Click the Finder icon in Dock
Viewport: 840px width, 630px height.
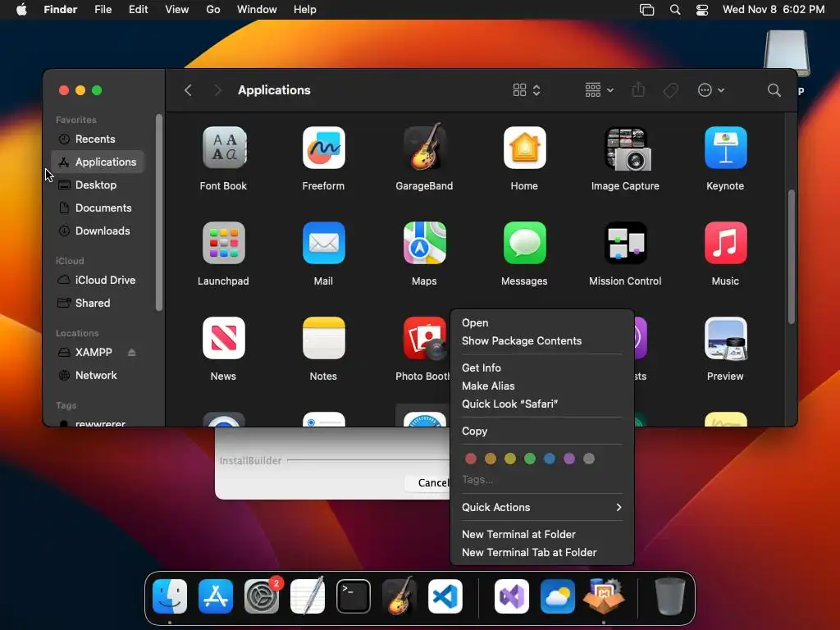click(170, 596)
